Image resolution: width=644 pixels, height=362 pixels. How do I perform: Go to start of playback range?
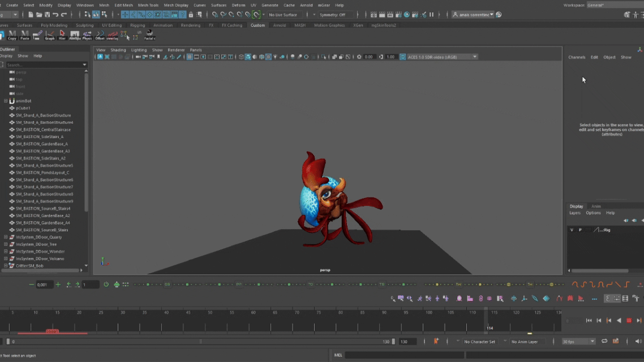coord(589,321)
